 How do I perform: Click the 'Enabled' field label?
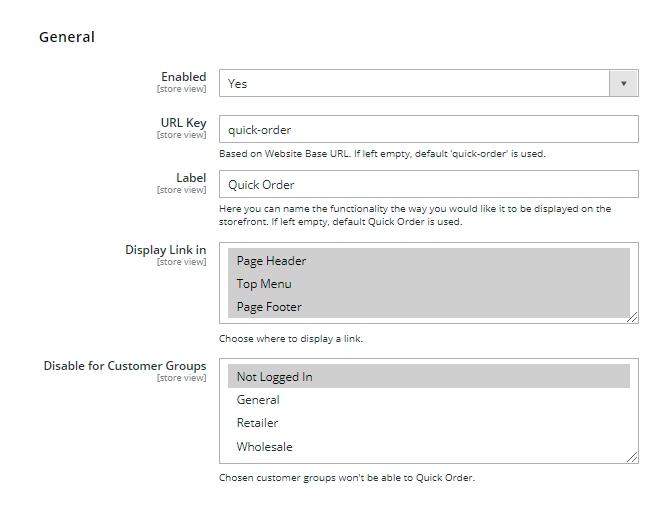(x=184, y=77)
